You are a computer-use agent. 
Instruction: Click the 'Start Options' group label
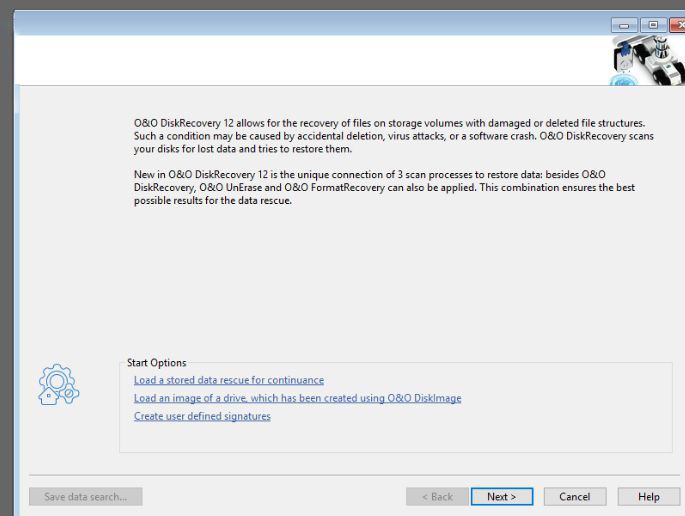pos(156,363)
